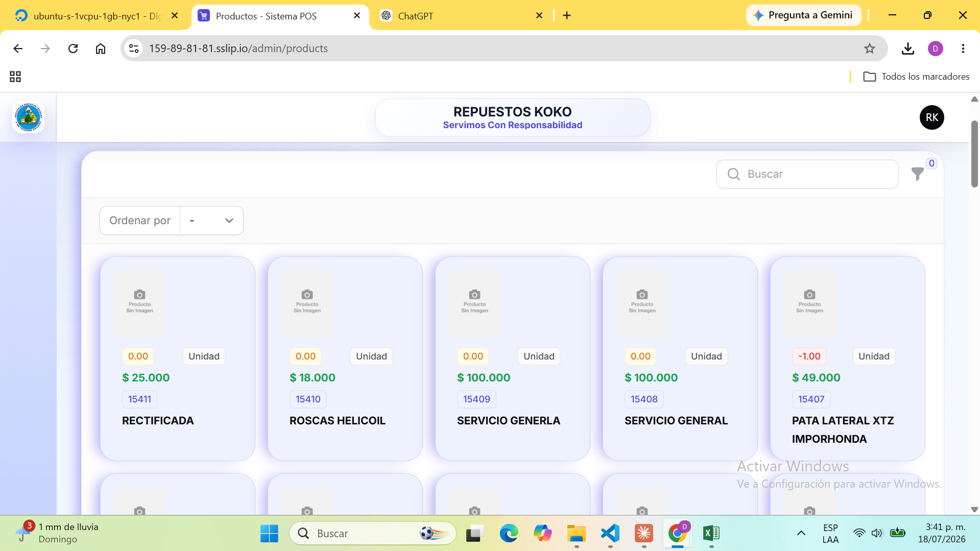The width and height of the screenshot is (980, 551).
Task: Open the RK user avatar menu
Action: click(931, 117)
